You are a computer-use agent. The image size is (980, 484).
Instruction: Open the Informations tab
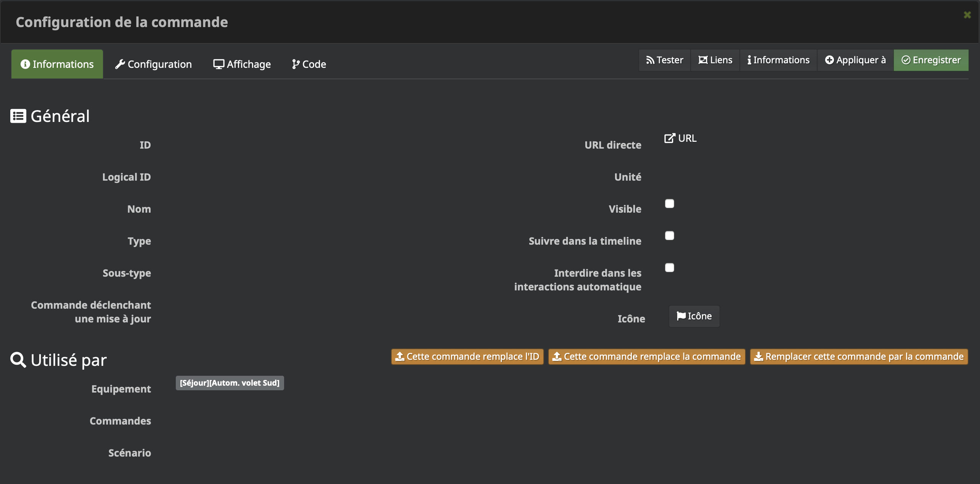point(57,64)
